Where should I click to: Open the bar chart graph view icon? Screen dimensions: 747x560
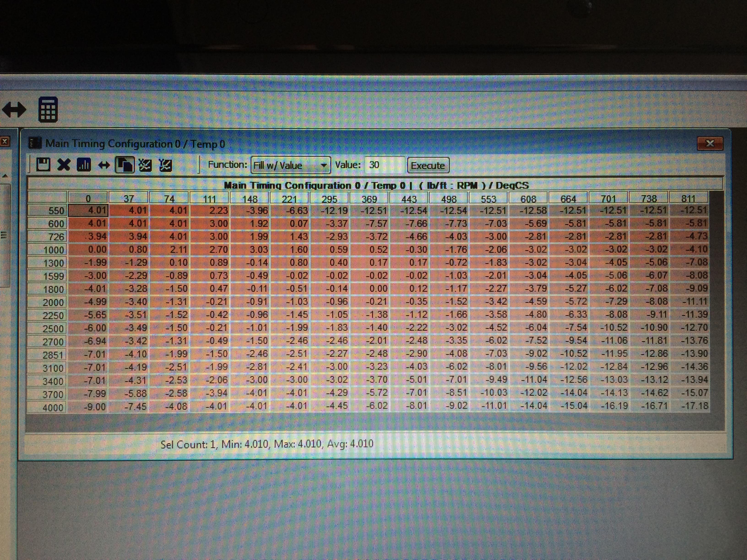coord(84,165)
